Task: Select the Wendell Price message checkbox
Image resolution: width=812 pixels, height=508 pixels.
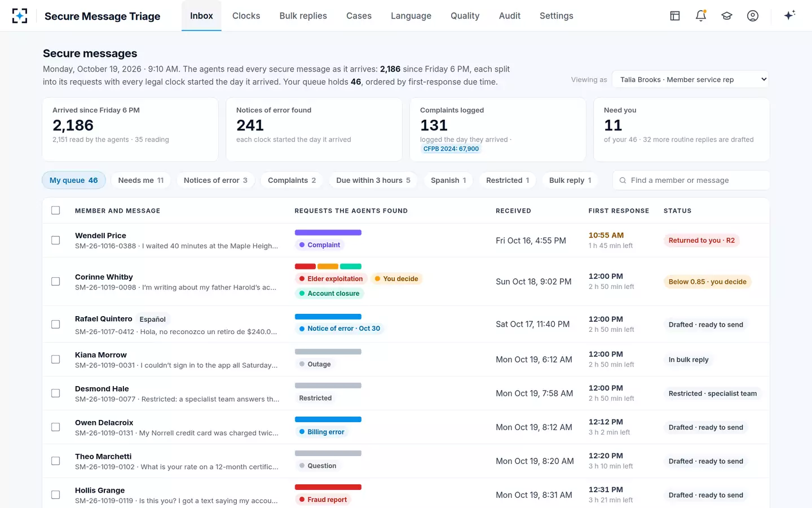Action: [x=56, y=240]
